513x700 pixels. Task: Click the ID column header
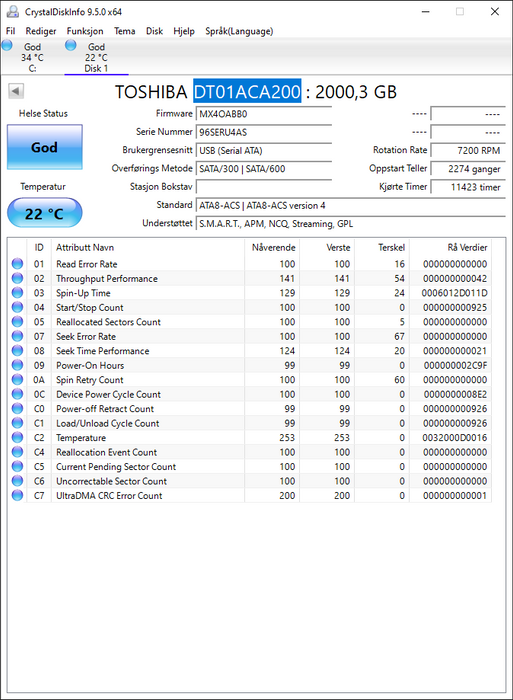pos(39,247)
